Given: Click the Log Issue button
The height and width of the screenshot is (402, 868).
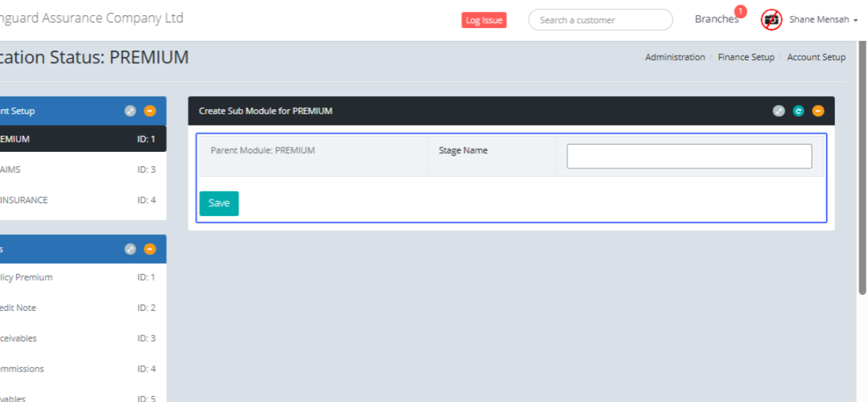Looking at the screenshot, I should click(x=484, y=20).
